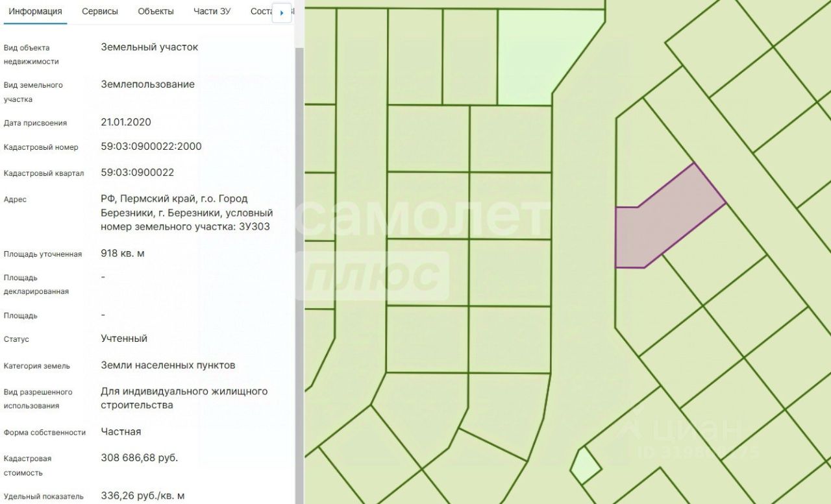Click the info panel vertical scrollbar
This screenshot has width=831, height=504.
pos(299,259)
